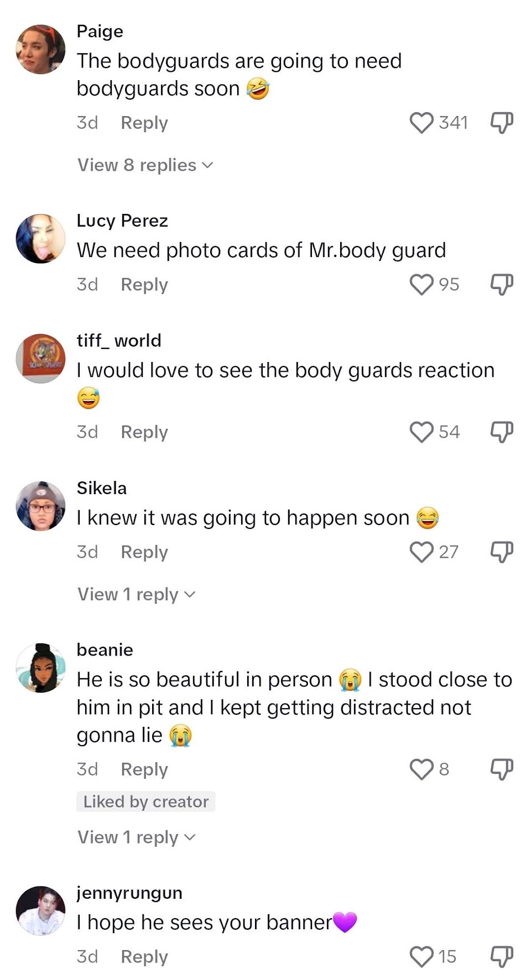Image resolution: width=531 pixels, height=980 pixels.
Task: Like Paige's comment with the heart icon
Action: point(421,123)
